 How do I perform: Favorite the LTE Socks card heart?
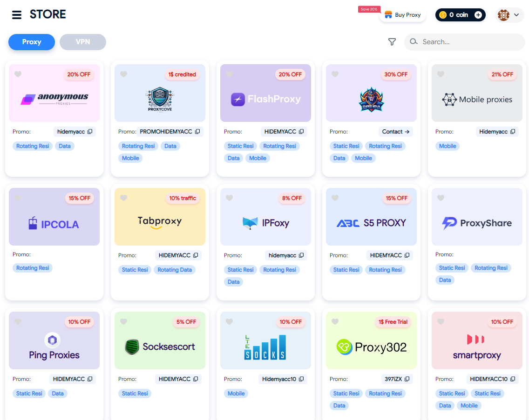tap(230, 321)
